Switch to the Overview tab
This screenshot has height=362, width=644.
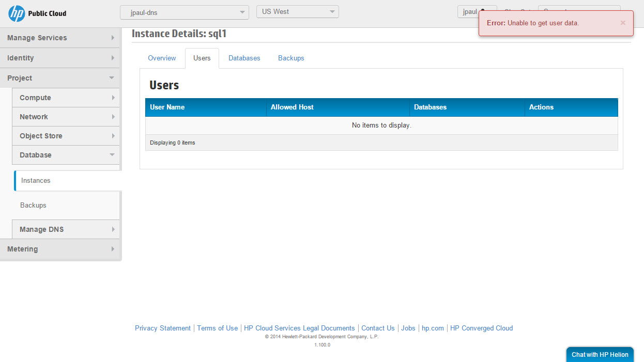click(x=162, y=58)
